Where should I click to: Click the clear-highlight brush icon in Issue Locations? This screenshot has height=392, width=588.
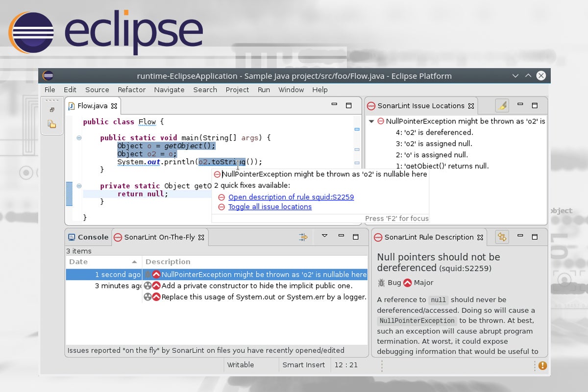[x=502, y=105]
